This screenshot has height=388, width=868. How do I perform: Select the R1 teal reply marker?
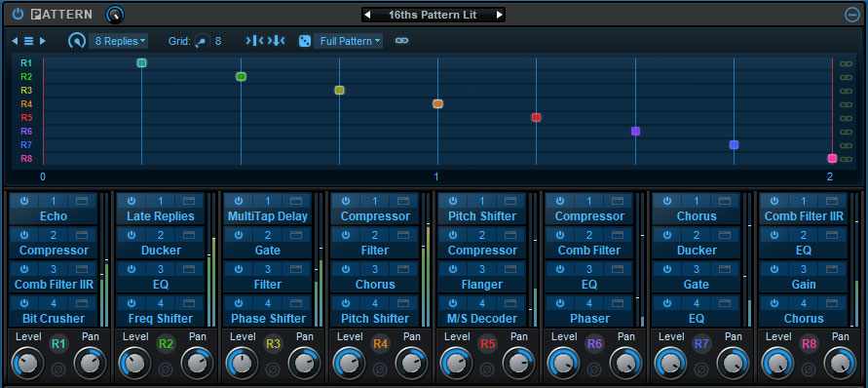(141, 62)
